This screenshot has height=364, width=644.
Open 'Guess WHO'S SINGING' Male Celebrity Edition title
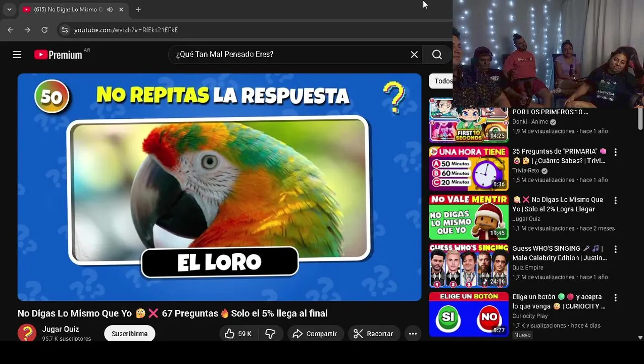click(560, 253)
